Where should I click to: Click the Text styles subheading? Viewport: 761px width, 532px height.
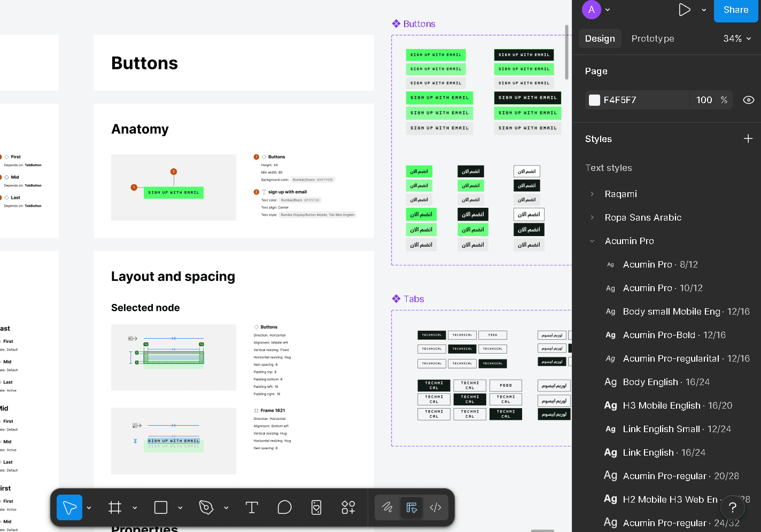(x=609, y=168)
